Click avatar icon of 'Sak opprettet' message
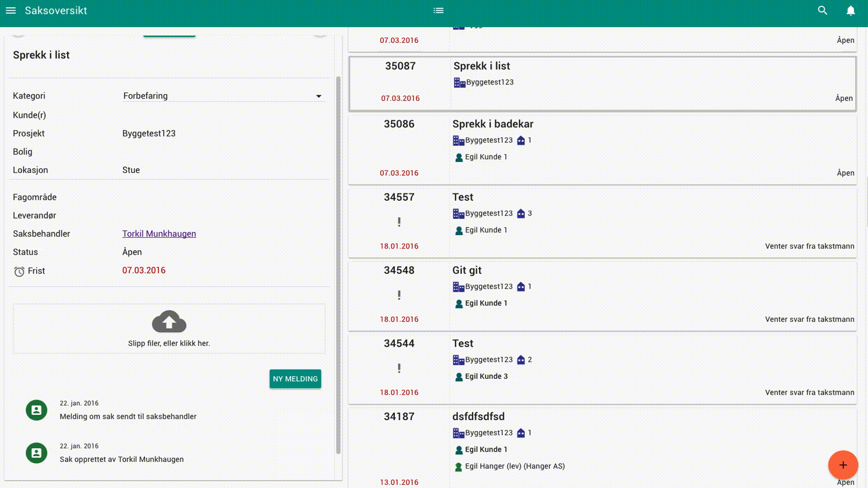Viewport: 868px width, 488px height. (37, 453)
